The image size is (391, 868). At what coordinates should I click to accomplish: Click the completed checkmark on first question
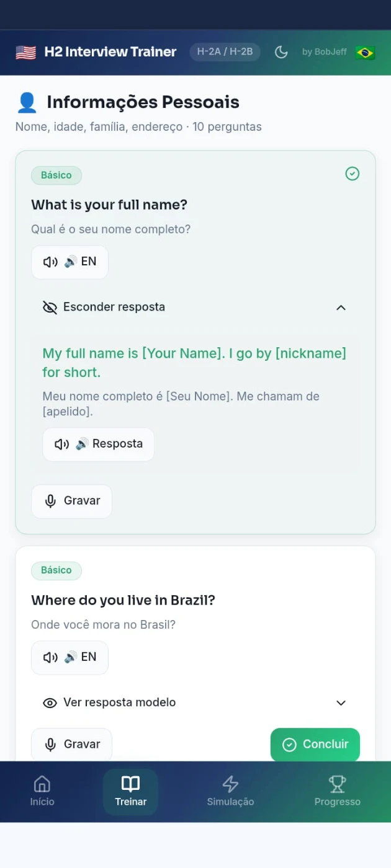(x=352, y=174)
